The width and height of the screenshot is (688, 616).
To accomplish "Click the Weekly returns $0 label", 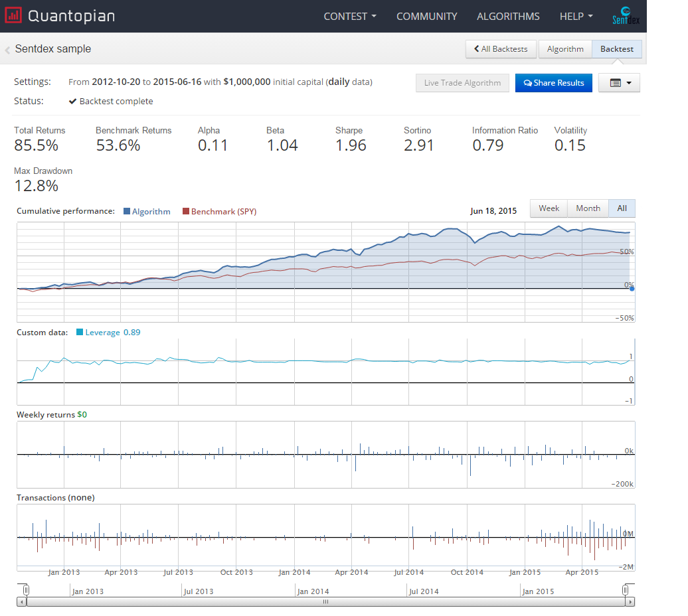I will coord(52,415).
